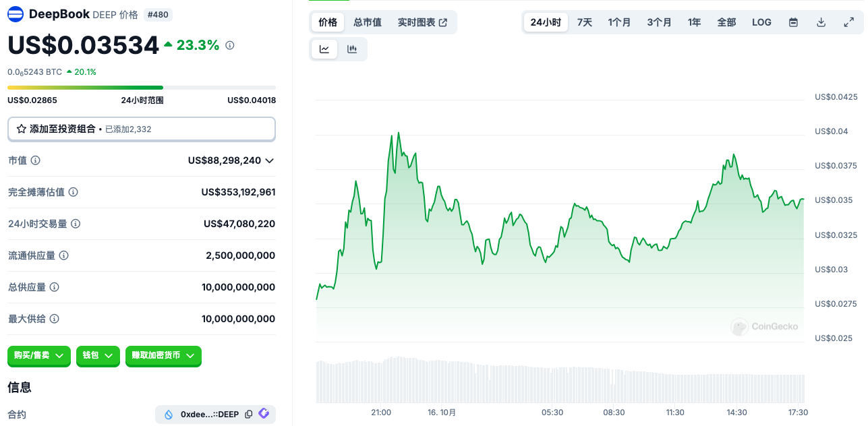Click the US$353,192,961 valuation value
This screenshot has height=426, width=868.
(238, 192)
